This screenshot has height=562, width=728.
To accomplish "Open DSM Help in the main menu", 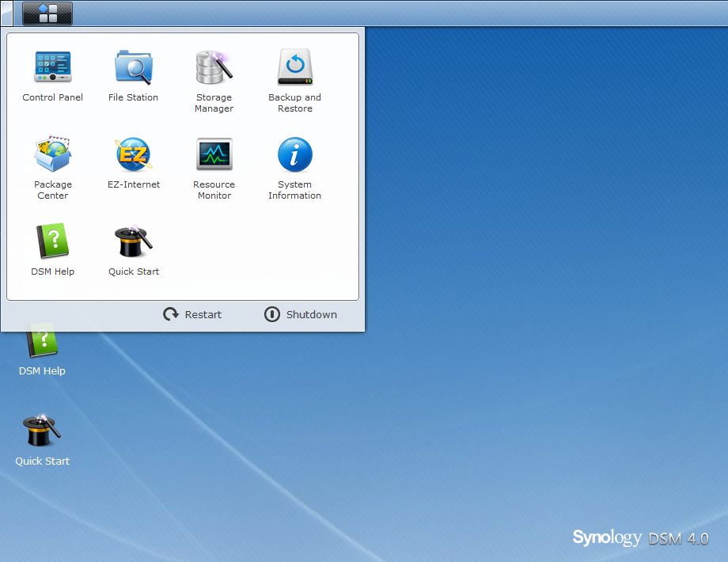I will coord(52,249).
